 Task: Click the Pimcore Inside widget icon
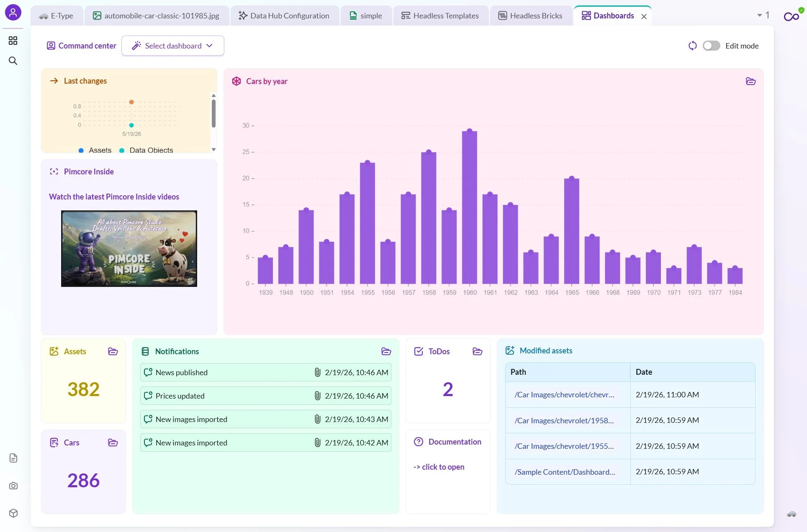point(54,171)
